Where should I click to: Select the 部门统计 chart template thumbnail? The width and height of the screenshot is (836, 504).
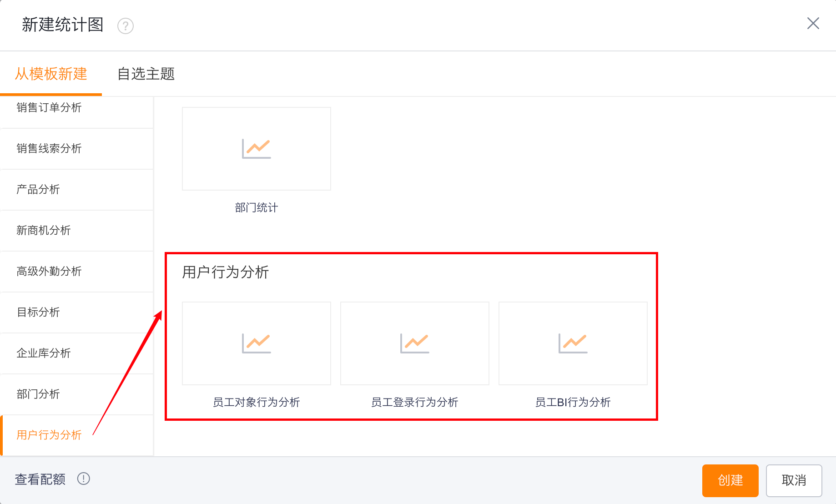[256, 148]
